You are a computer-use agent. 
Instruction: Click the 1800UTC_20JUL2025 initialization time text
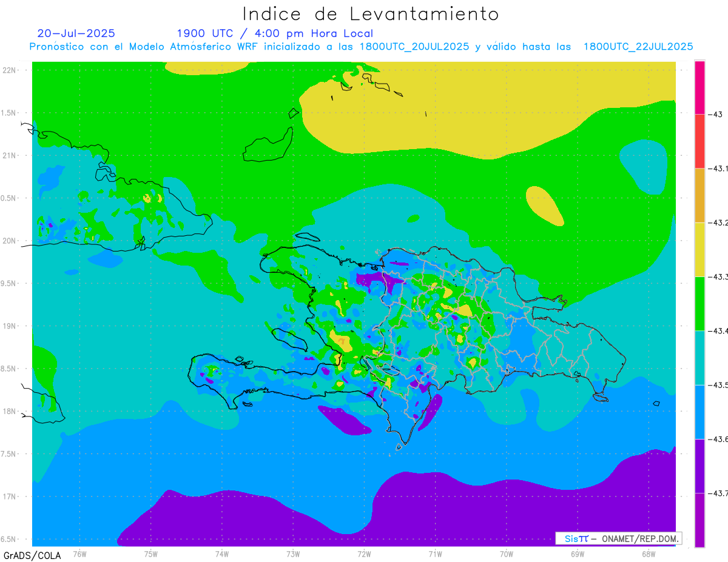click(x=414, y=47)
